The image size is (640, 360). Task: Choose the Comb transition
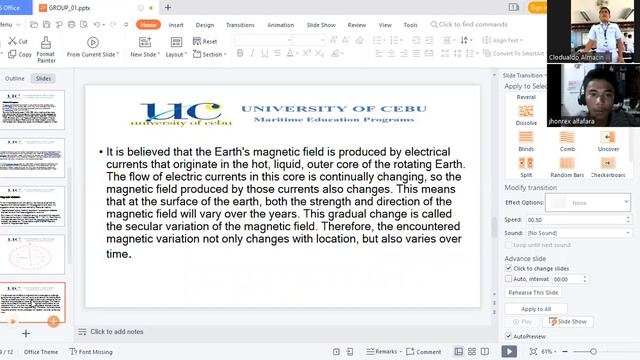567,141
